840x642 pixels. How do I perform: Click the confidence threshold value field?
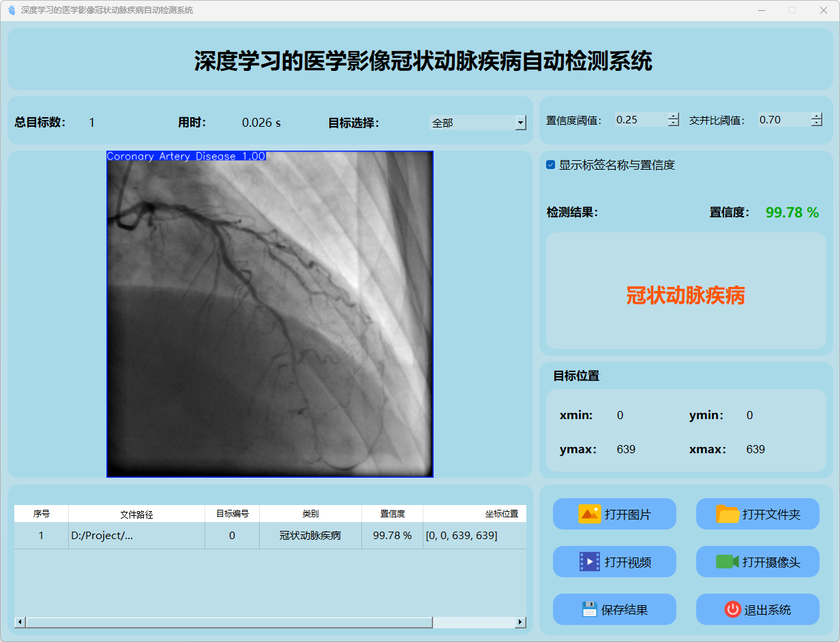(640, 120)
